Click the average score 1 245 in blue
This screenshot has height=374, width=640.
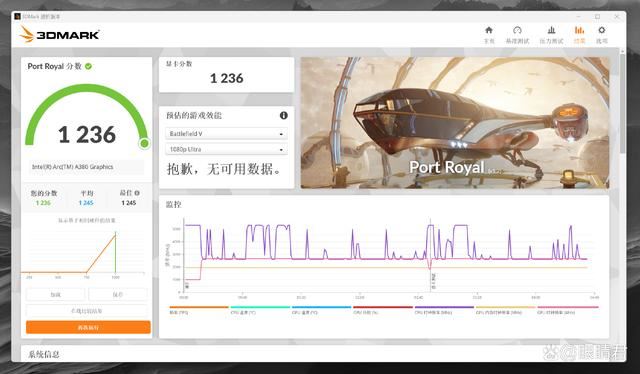[86, 203]
